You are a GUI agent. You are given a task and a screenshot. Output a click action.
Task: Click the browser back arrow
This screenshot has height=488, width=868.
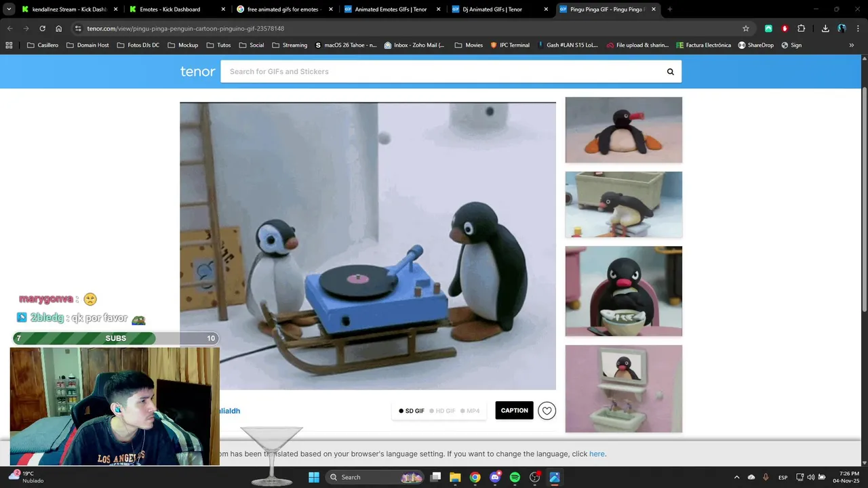click(9, 28)
